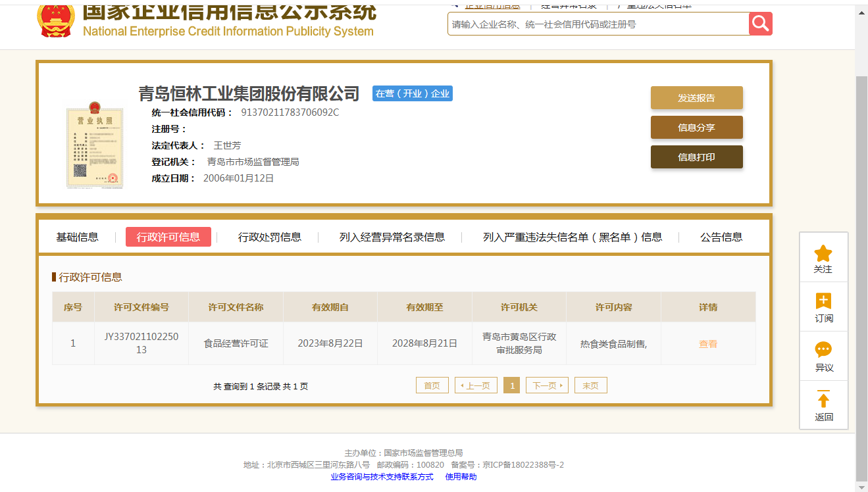Click the 信息打印 print button
The width and height of the screenshot is (868, 492).
tap(696, 157)
